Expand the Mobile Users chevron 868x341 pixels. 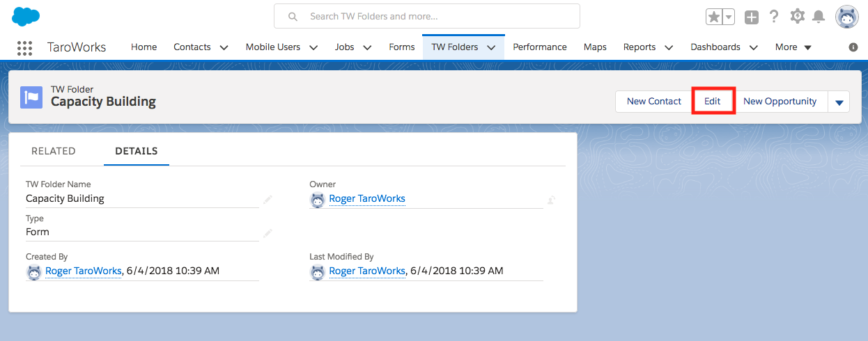coord(313,47)
